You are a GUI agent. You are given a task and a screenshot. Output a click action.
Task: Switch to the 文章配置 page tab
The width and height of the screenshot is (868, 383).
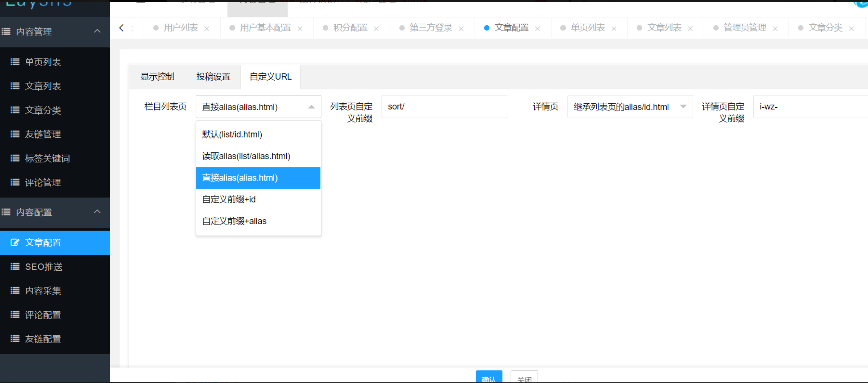(511, 28)
